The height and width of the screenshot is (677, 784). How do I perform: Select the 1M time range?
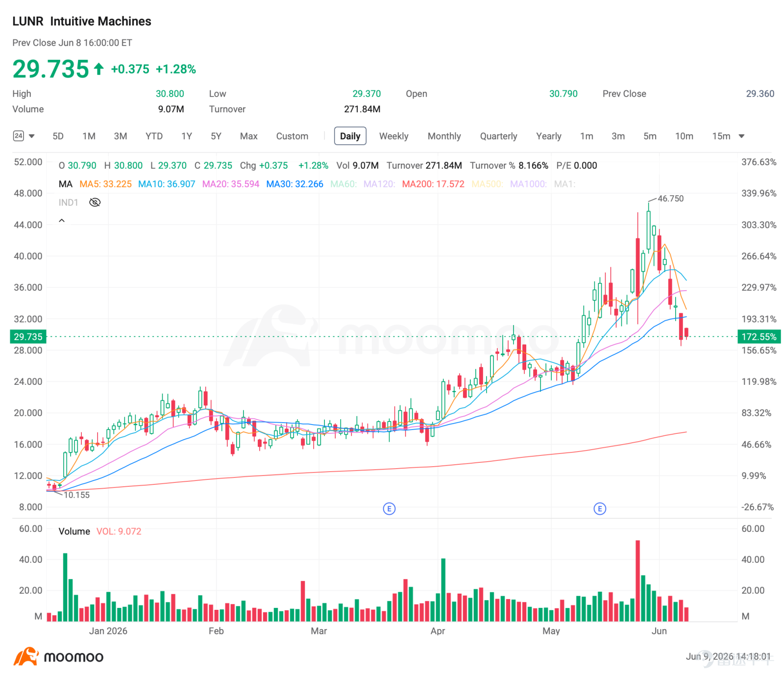tap(89, 136)
